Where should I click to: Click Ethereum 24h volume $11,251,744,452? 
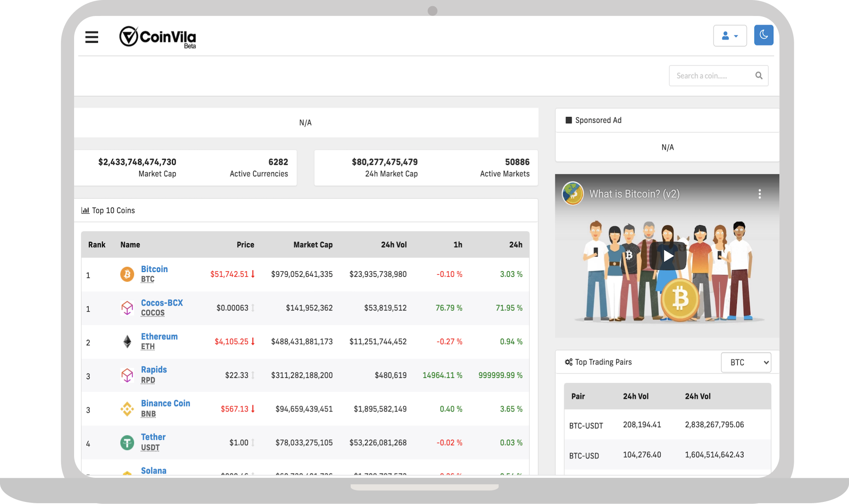tap(378, 342)
